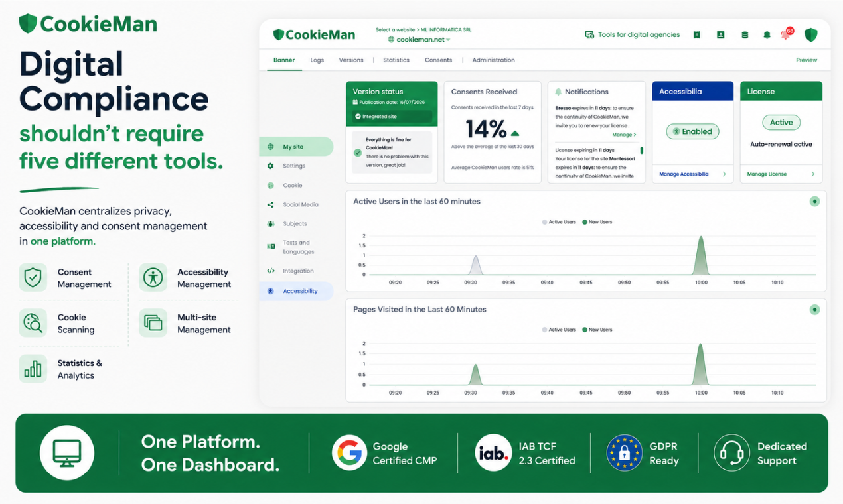
Task: Toggle New Users legend in Pages Visited chart
Action: (597, 330)
